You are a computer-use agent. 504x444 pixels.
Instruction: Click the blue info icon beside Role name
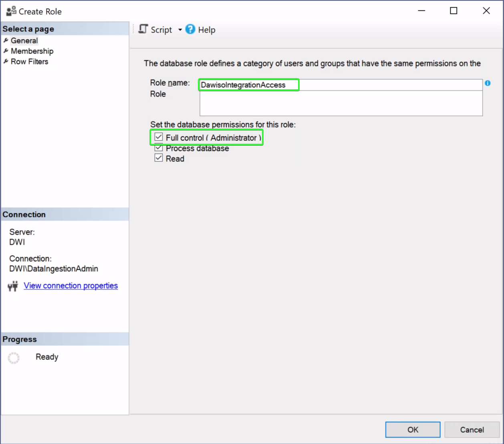pos(488,83)
